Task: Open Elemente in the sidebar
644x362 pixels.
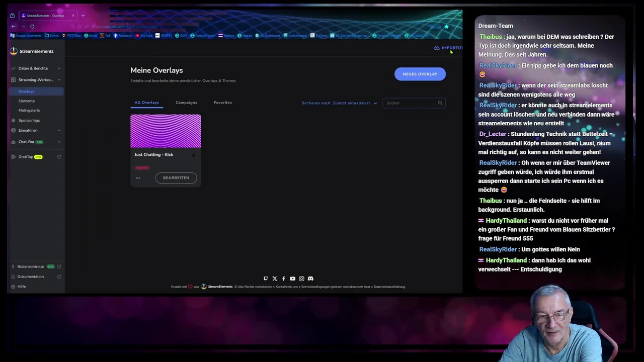Action: click(x=27, y=101)
